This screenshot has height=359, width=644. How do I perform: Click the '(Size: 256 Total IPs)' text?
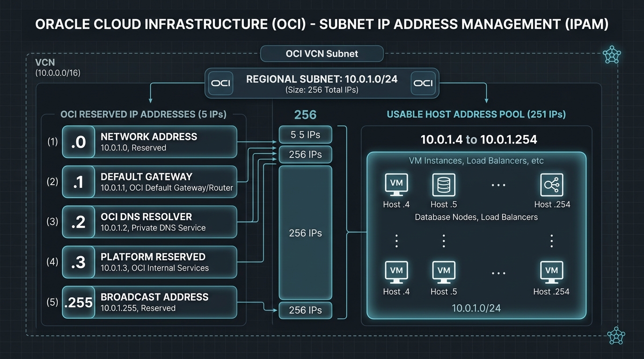tap(322, 90)
